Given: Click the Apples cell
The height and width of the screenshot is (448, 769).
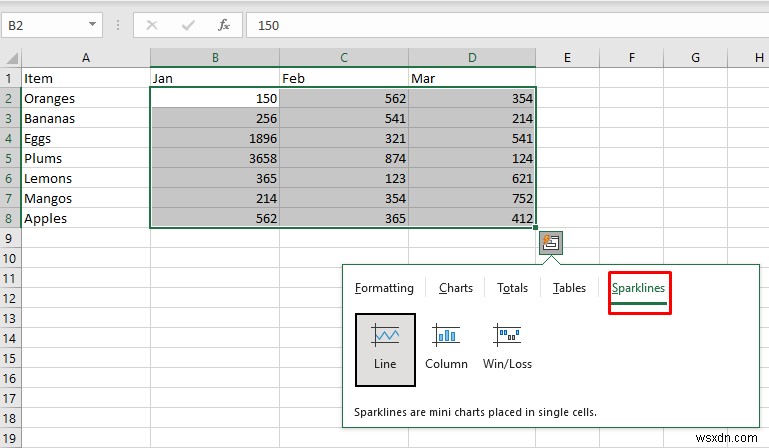Looking at the screenshot, I should 86,218.
